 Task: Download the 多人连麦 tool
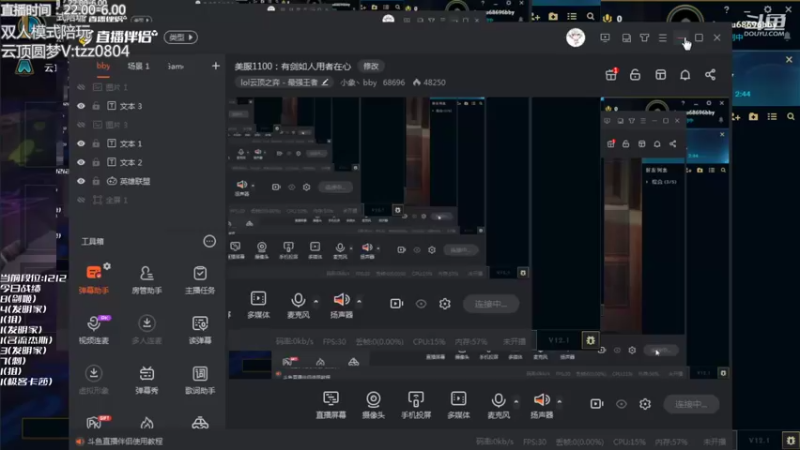point(146,329)
